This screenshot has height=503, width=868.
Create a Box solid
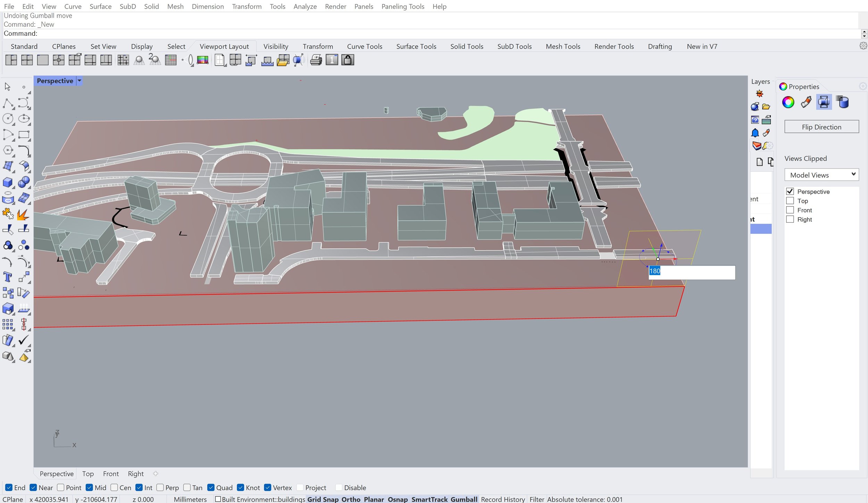click(8, 182)
